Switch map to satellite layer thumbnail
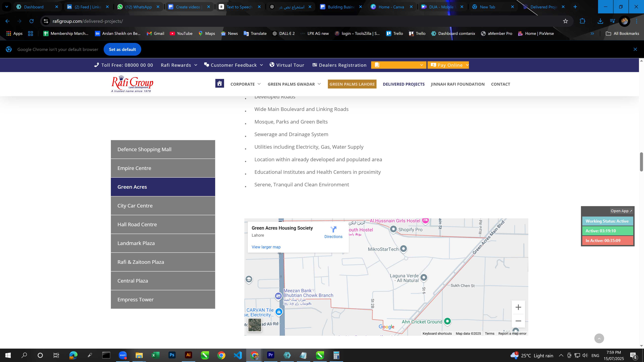Screen dimensions: 644x362 (255, 325)
